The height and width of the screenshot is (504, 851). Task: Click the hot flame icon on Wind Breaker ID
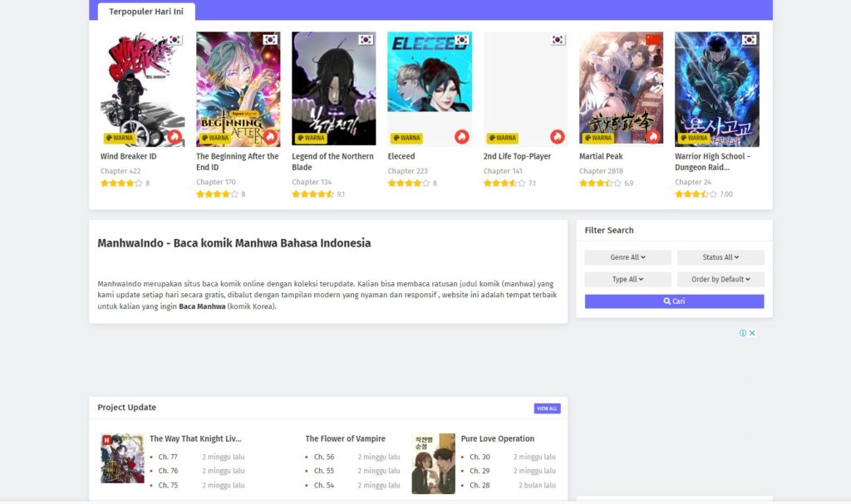(x=175, y=137)
